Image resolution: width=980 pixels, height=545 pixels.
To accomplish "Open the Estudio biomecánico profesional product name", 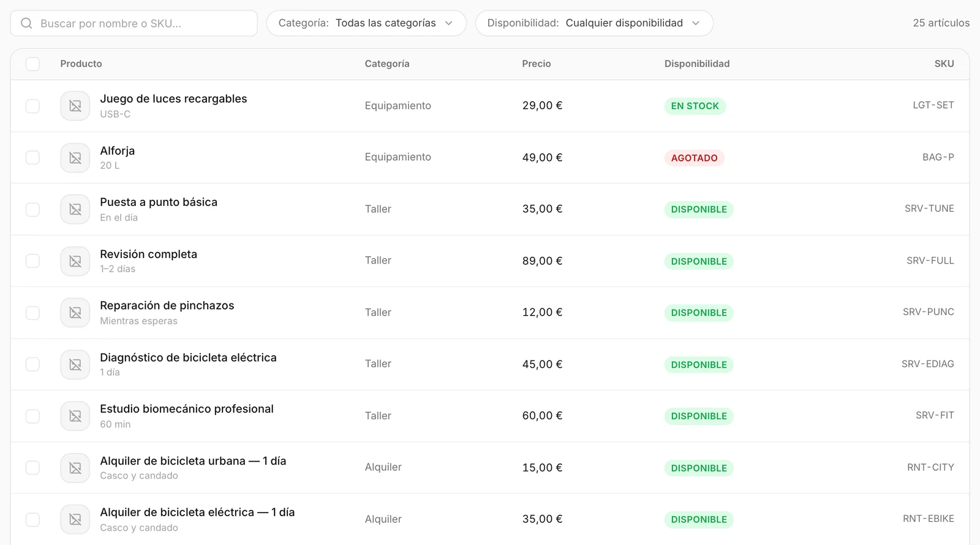I will pos(187,409).
